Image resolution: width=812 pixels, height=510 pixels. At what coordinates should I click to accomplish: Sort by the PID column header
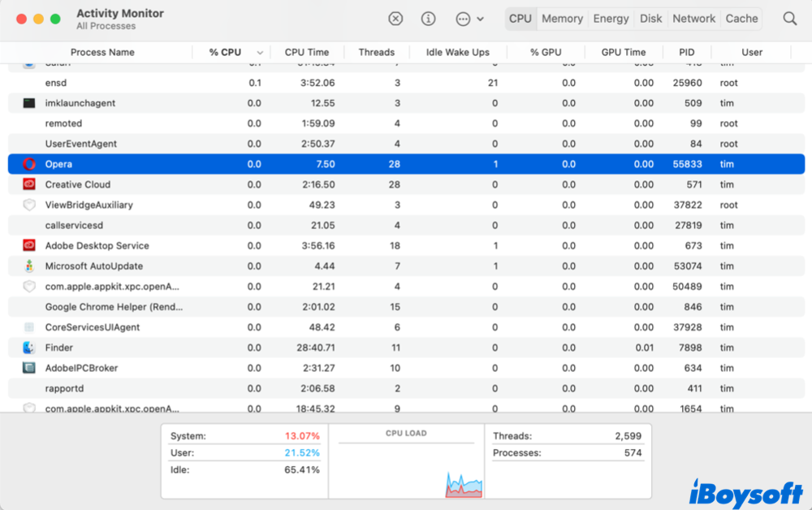(687, 52)
